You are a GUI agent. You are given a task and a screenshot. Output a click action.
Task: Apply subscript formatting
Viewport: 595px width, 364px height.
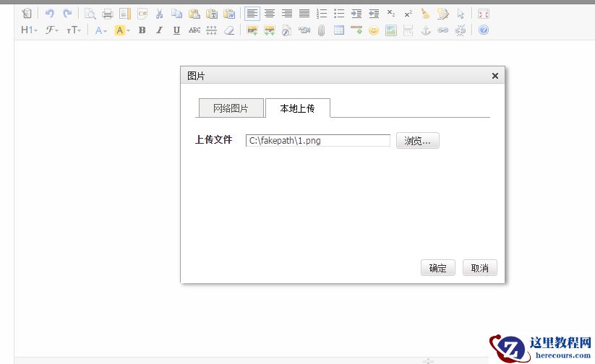pos(391,14)
